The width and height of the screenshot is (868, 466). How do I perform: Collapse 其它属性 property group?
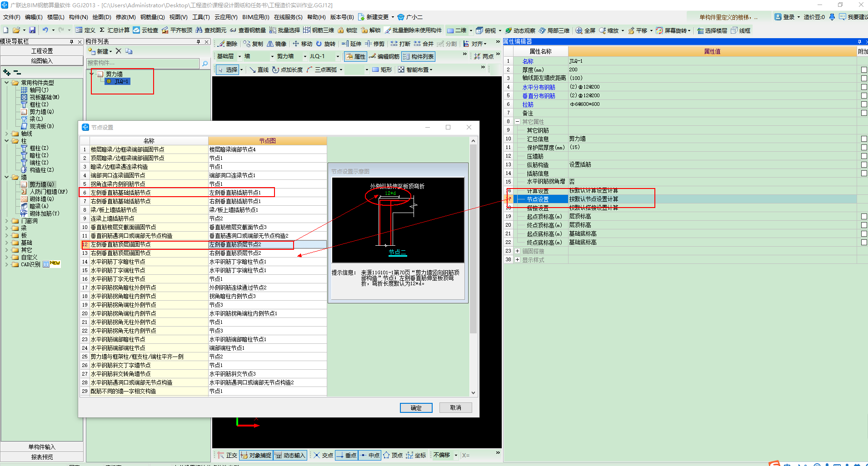click(x=517, y=121)
